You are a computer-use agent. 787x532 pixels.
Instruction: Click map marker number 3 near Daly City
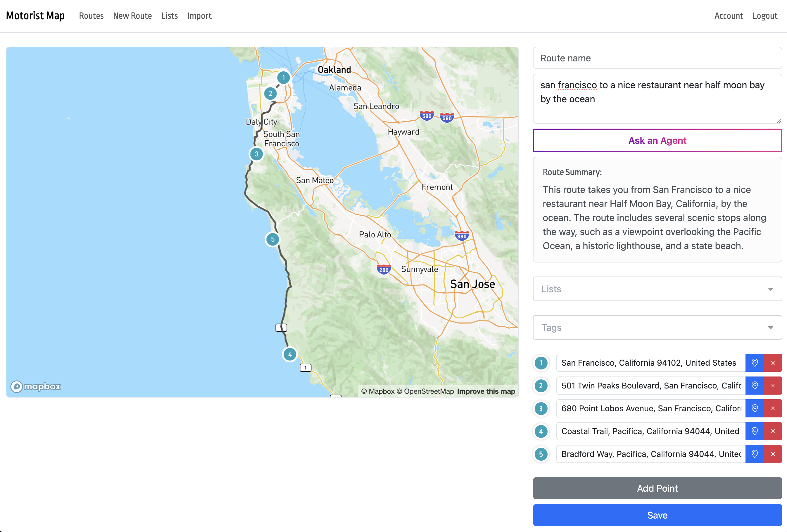point(256,154)
